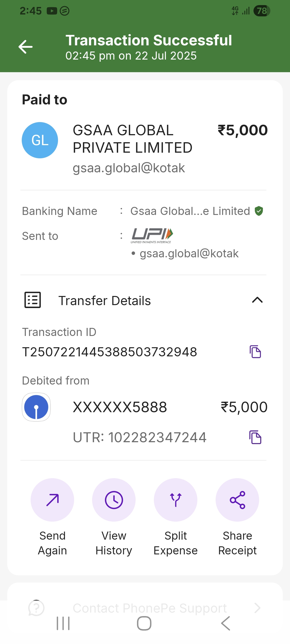Copy the UTR number

pos(255,437)
